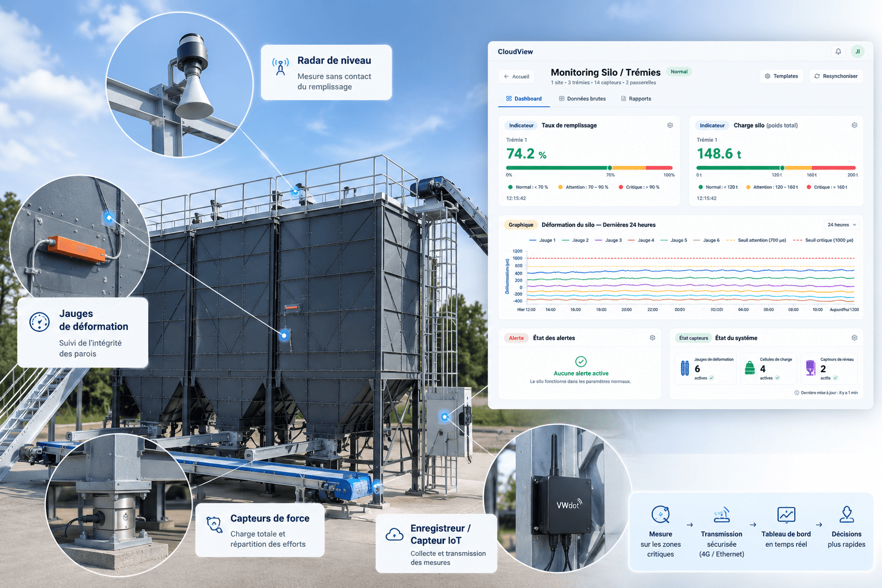Screen dimensions: 882x588
Task: Toggle Seuil critique (1000 µe) legend entry
Action: (x=823, y=240)
